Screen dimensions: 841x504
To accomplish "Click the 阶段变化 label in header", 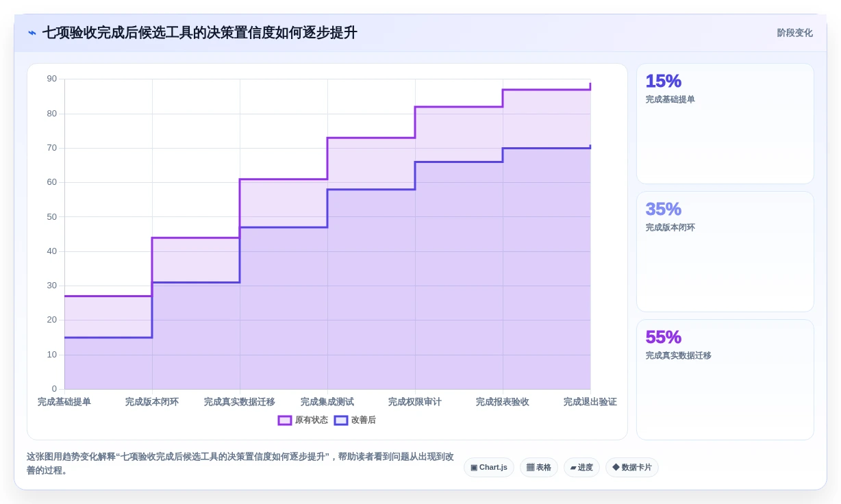I will click(x=794, y=33).
